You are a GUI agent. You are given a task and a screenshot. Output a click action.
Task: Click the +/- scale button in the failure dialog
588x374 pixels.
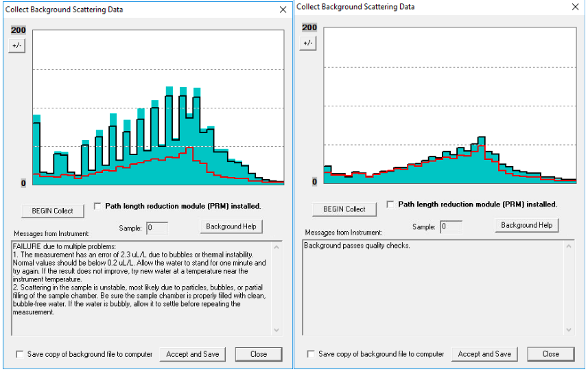click(17, 45)
